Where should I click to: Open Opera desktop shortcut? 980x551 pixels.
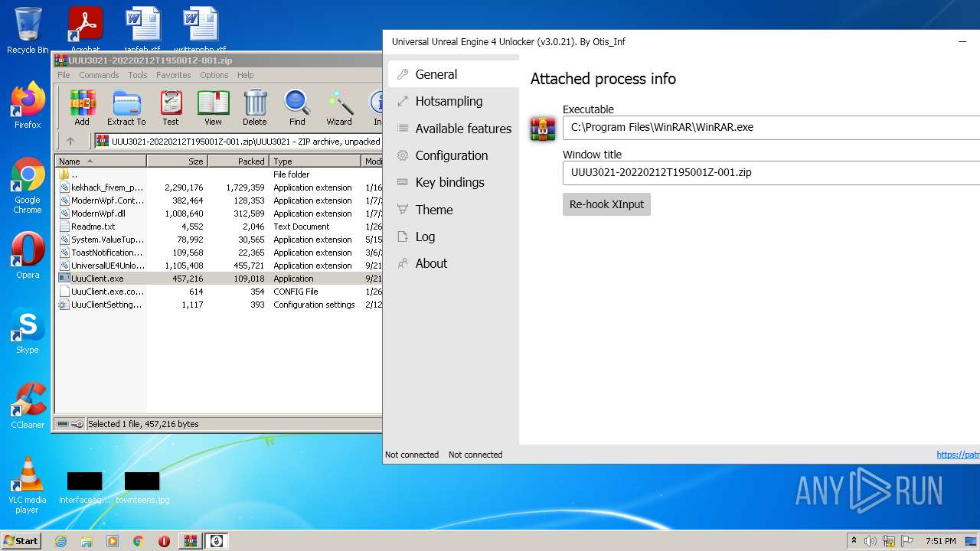pyautogui.click(x=28, y=256)
